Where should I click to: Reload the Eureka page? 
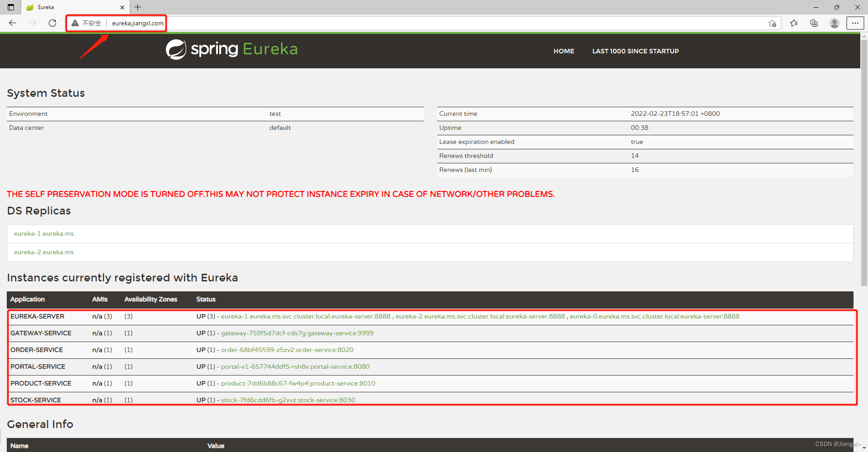[52, 23]
